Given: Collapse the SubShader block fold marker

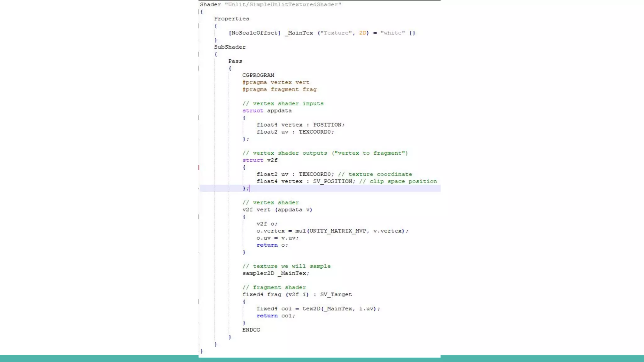Looking at the screenshot, I should pyautogui.click(x=199, y=54).
